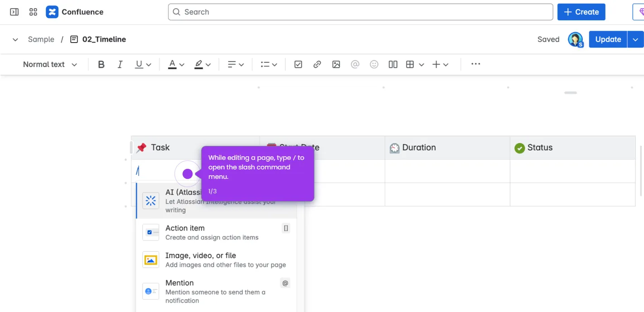Click the Status column header
Screen dimensions: 644x312
point(572,148)
